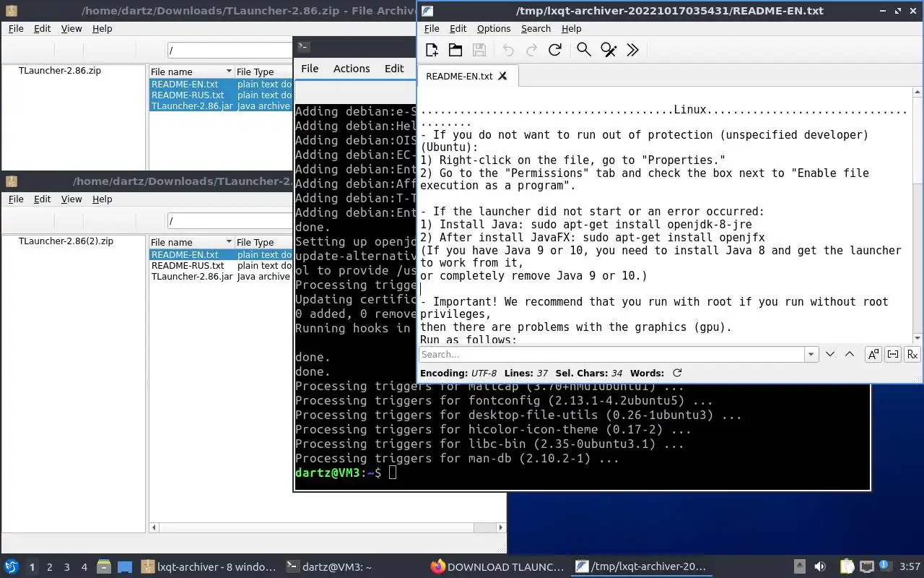Screen dimensions: 924x578
Task: Open Help menu in the upper archiver window
Action: [x=103, y=29]
